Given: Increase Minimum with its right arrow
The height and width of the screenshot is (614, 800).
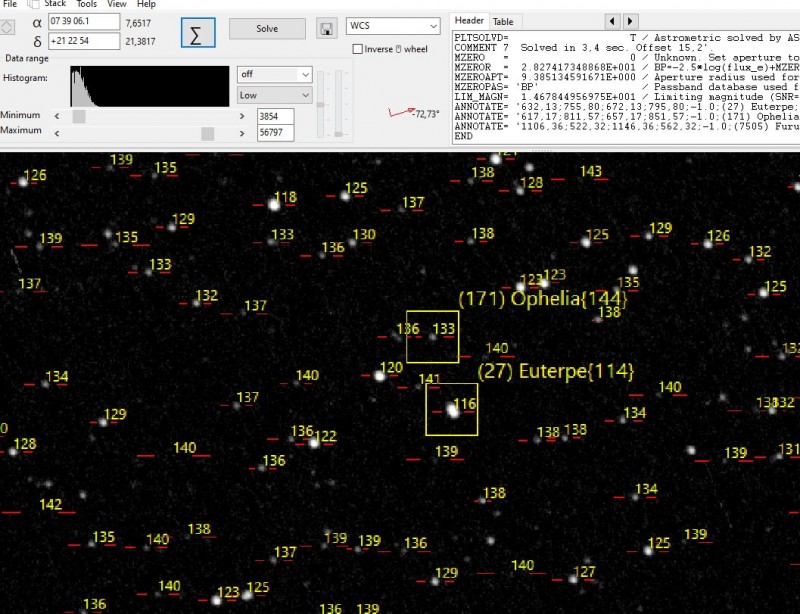Looking at the screenshot, I should [x=242, y=116].
